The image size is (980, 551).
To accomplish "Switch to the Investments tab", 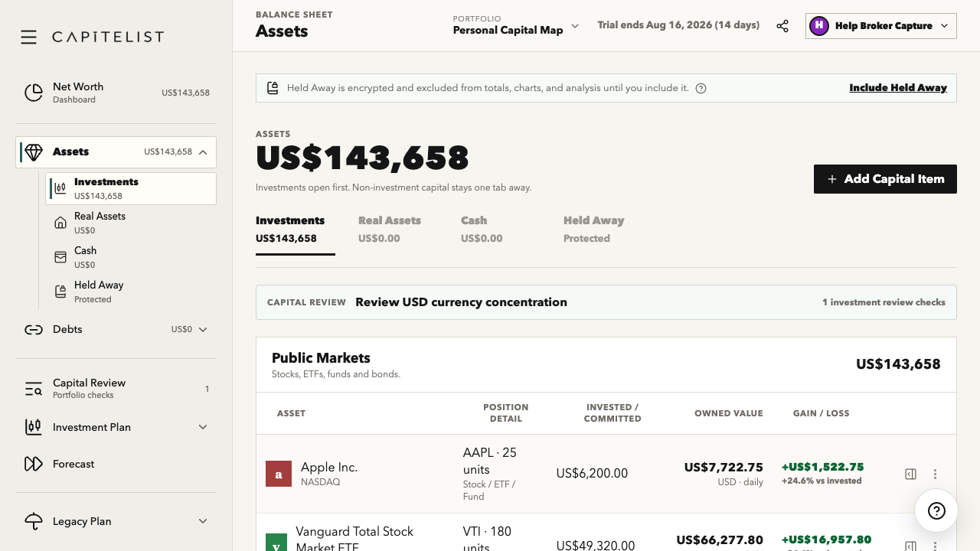I will pos(296,229).
